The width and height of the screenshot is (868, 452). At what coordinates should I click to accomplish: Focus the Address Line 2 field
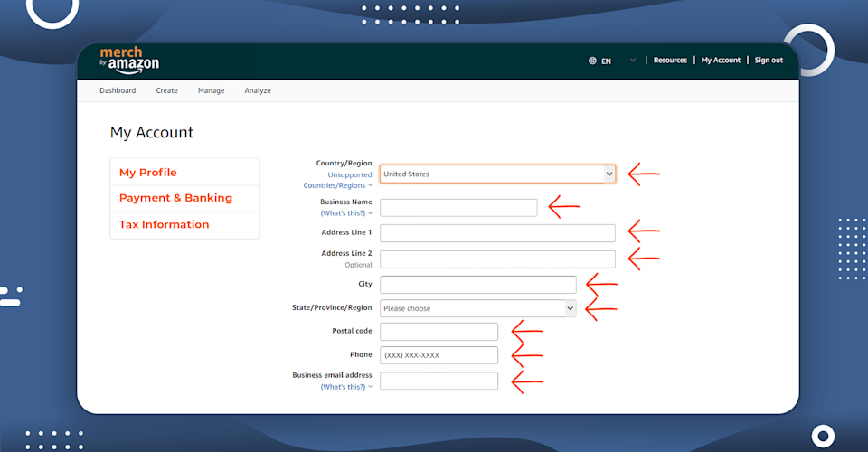497,259
